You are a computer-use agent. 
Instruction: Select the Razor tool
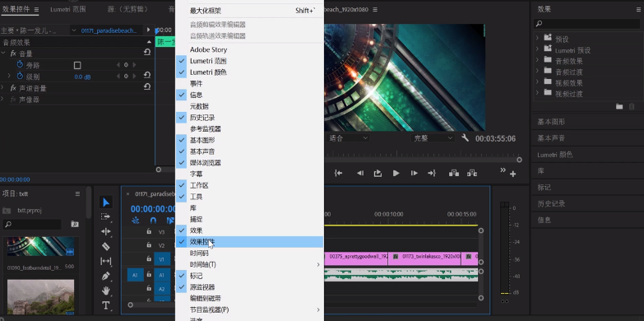pyautogui.click(x=106, y=246)
